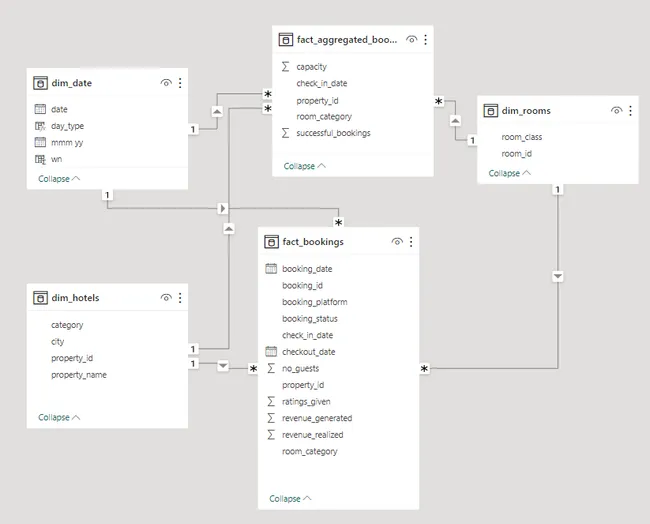Screen dimensions: 650x524
Task: Select property_name field in dim_hotels
Action: (x=79, y=375)
